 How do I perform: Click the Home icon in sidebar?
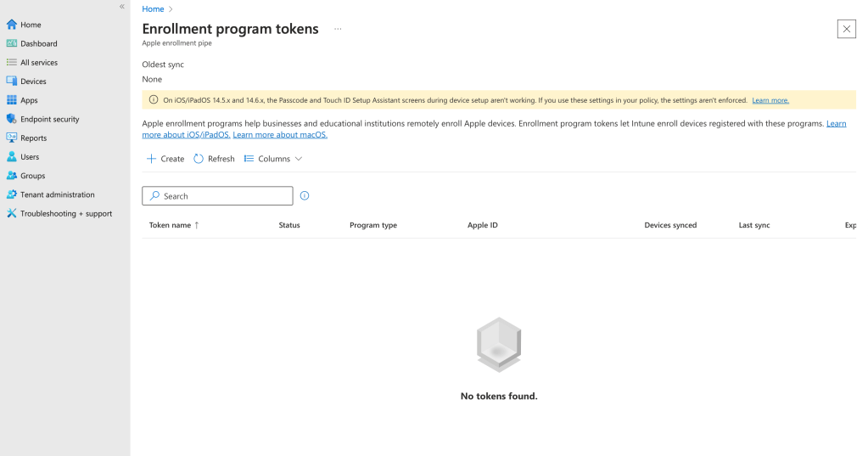[12, 25]
